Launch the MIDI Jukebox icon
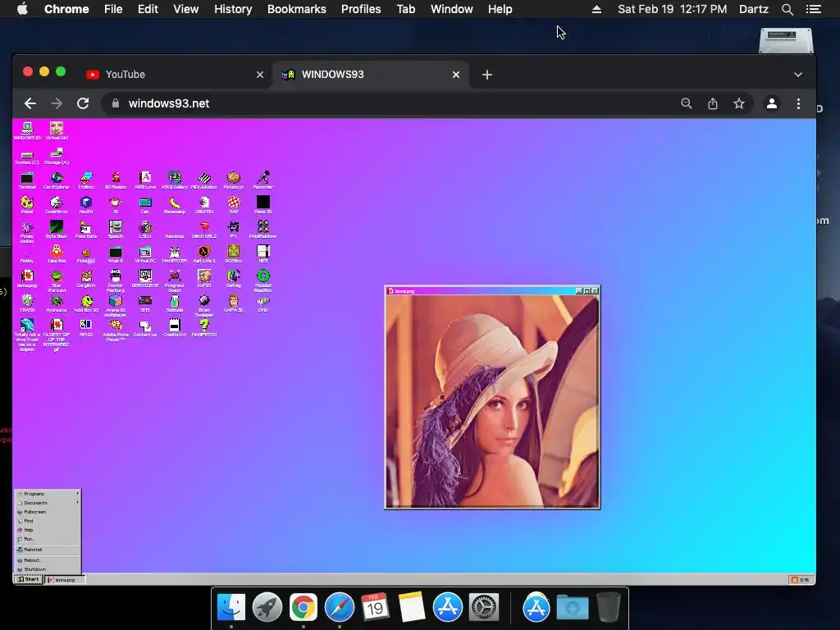 click(x=204, y=180)
